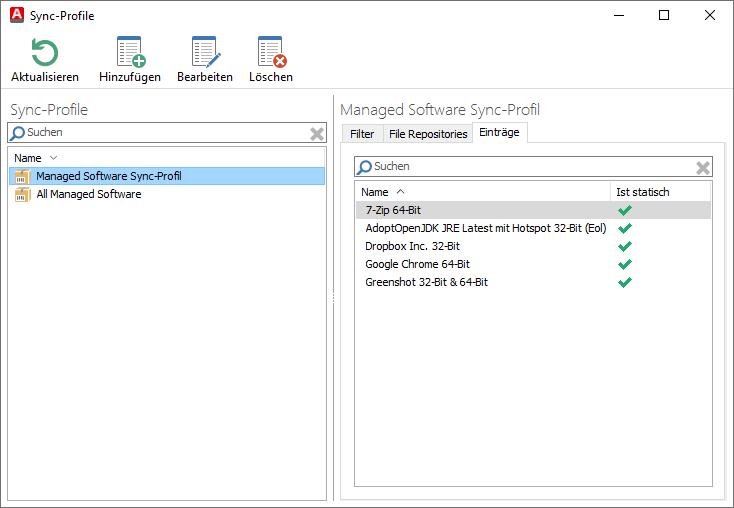Select Managed Software Sync-Profil in list
The width and height of the screenshot is (734, 508).
tap(167, 176)
